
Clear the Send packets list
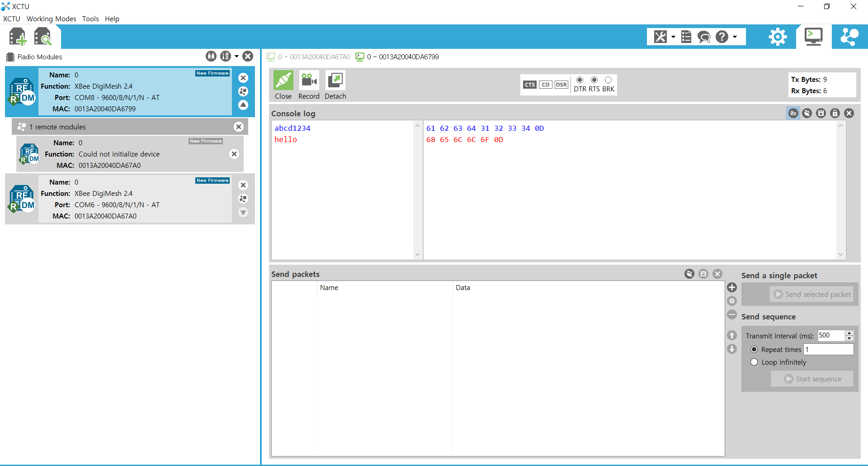717,274
